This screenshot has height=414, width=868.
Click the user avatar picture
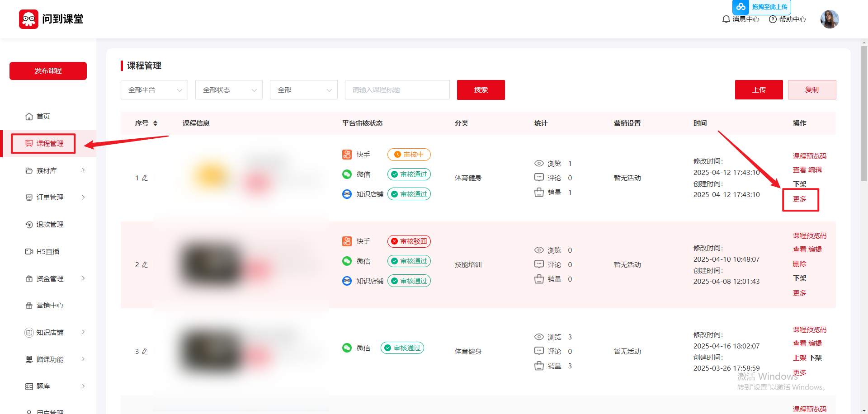pyautogui.click(x=830, y=19)
